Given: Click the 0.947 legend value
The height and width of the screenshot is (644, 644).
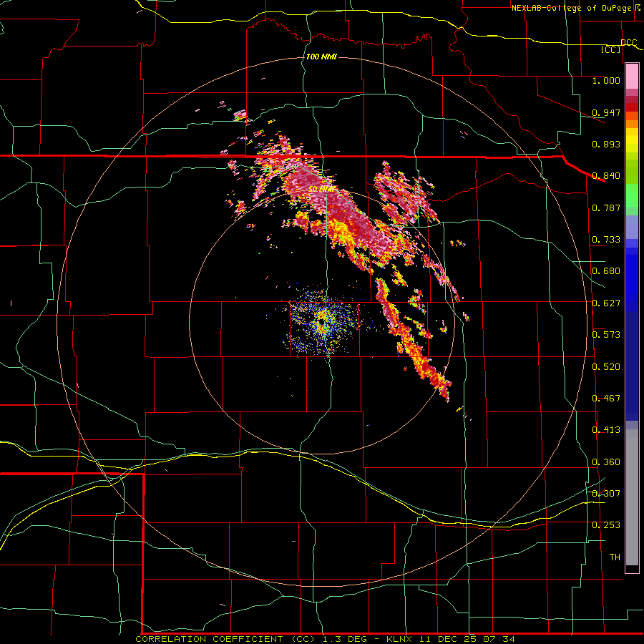Looking at the screenshot, I should (x=606, y=112).
